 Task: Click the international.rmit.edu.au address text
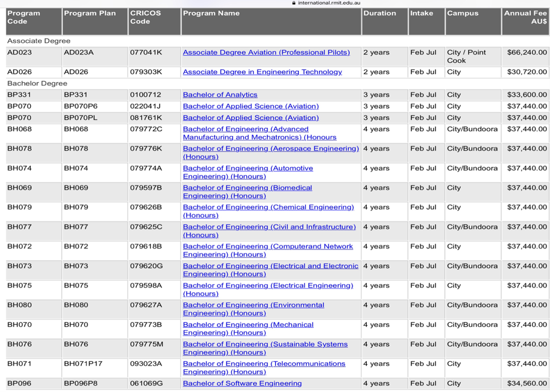pos(329,3)
